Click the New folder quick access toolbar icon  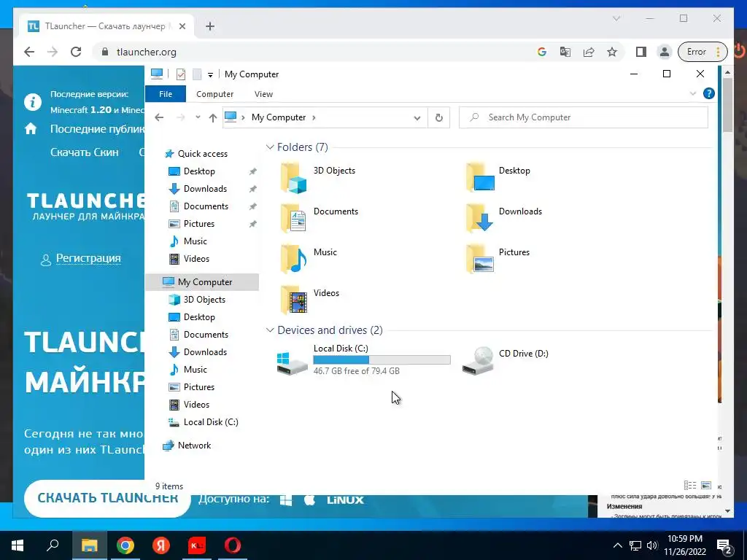click(197, 74)
